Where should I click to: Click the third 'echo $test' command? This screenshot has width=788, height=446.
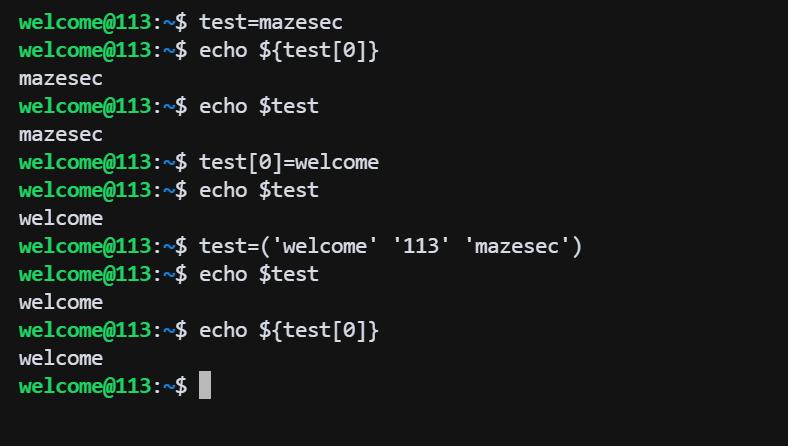pyautogui.click(x=259, y=273)
